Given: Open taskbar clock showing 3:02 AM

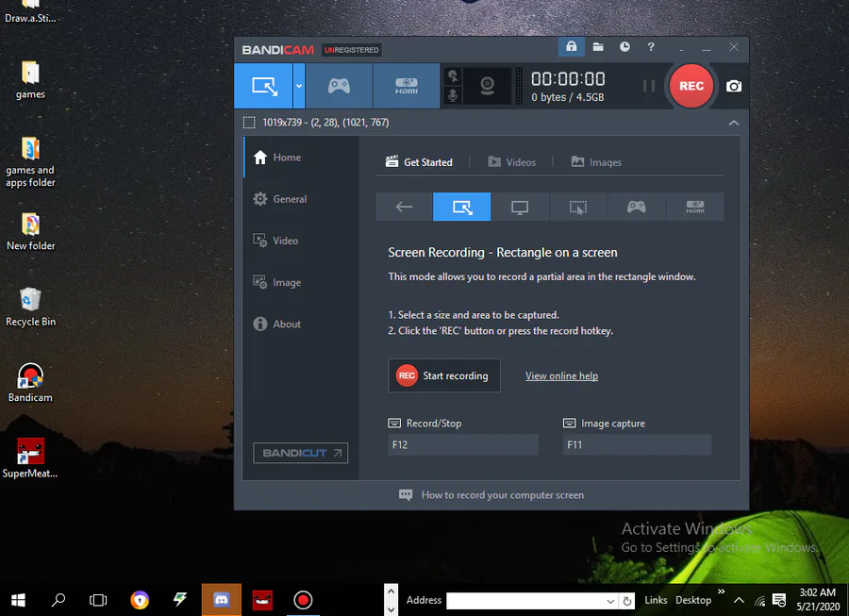Looking at the screenshot, I should tap(818, 600).
